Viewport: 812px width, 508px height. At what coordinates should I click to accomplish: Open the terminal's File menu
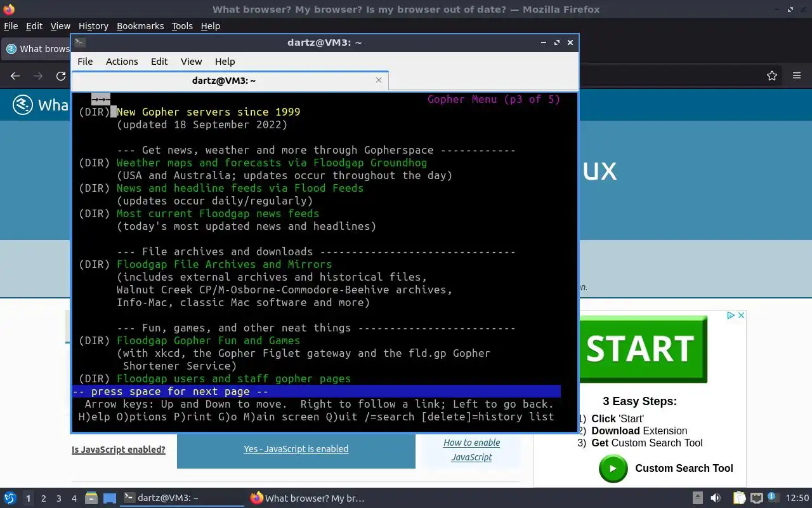click(x=85, y=62)
